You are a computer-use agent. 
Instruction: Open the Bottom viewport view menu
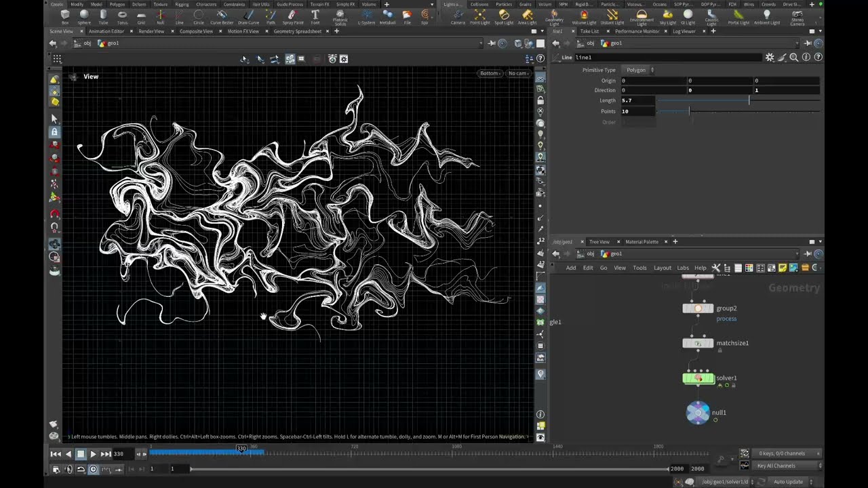click(x=490, y=73)
